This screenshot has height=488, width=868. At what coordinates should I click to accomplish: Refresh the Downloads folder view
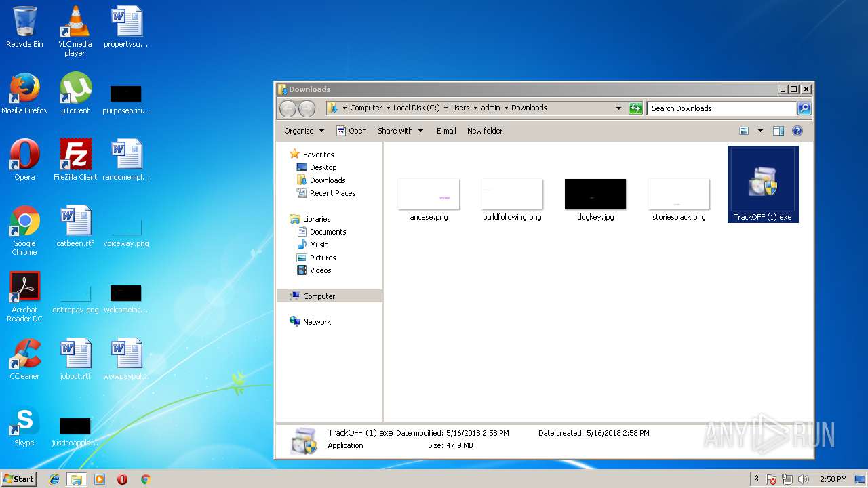click(635, 108)
